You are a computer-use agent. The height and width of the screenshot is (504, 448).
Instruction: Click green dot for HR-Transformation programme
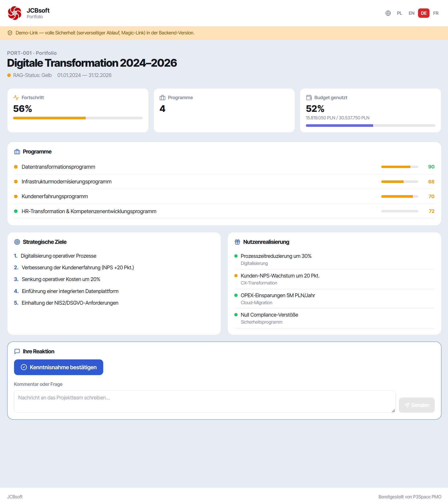click(16, 211)
